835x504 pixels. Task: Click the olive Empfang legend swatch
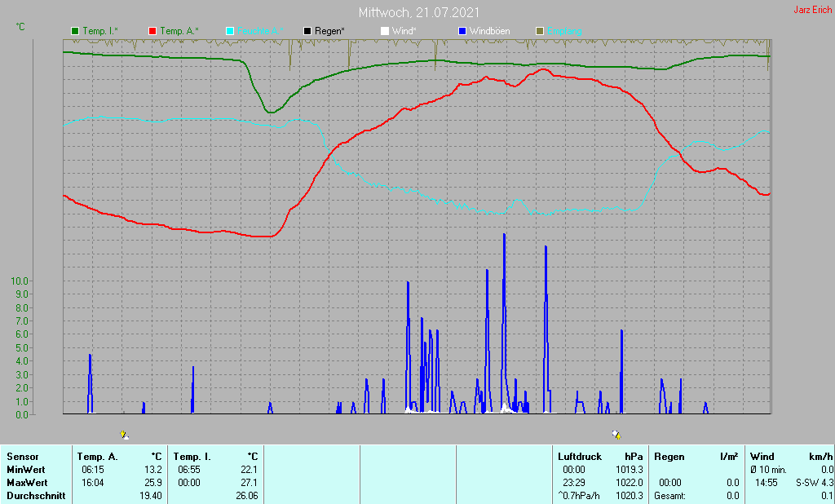pos(540,32)
